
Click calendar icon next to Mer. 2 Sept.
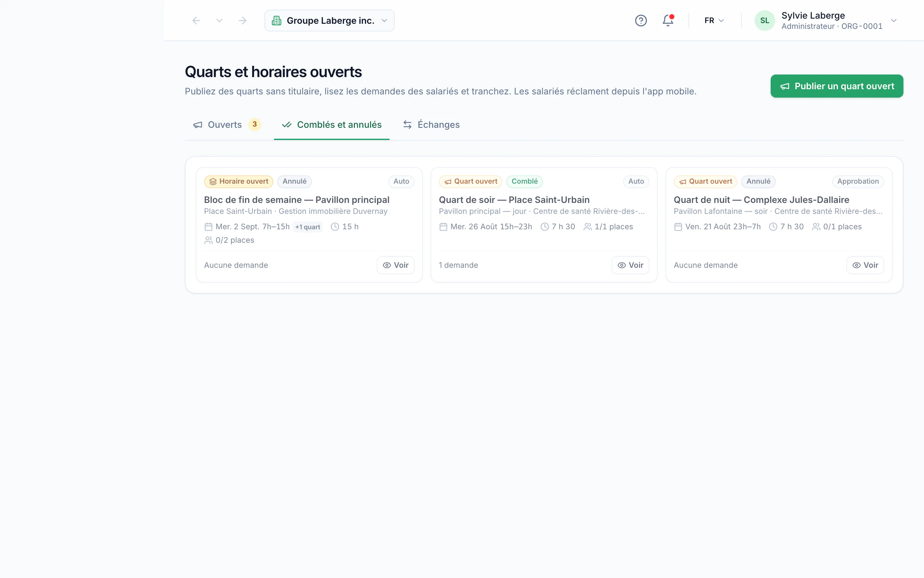point(209,227)
